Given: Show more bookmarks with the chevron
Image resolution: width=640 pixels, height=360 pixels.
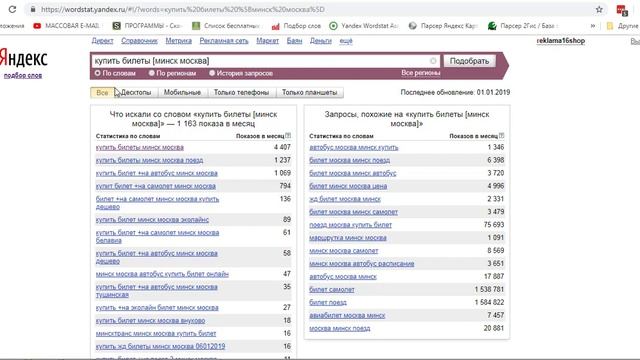Looking at the screenshot, I should click(x=593, y=26).
